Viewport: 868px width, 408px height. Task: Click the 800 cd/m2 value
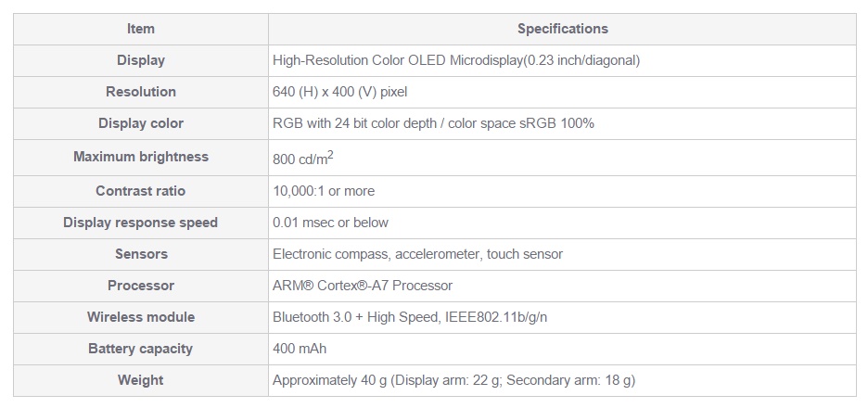(x=303, y=159)
